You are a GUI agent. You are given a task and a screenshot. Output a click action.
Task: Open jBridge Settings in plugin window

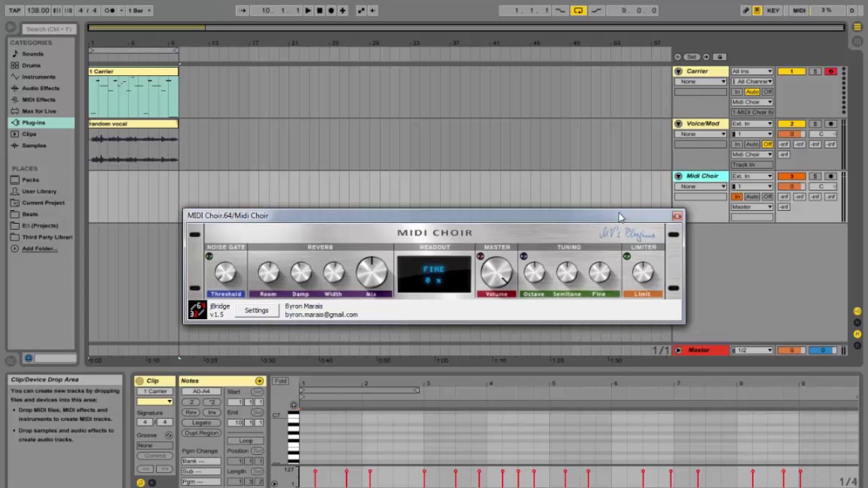point(256,310)
